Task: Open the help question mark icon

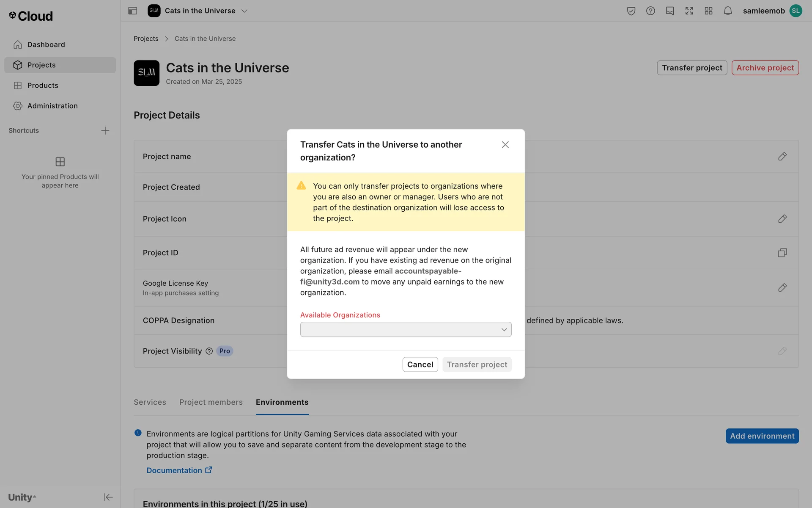Action: coord(650,11)
